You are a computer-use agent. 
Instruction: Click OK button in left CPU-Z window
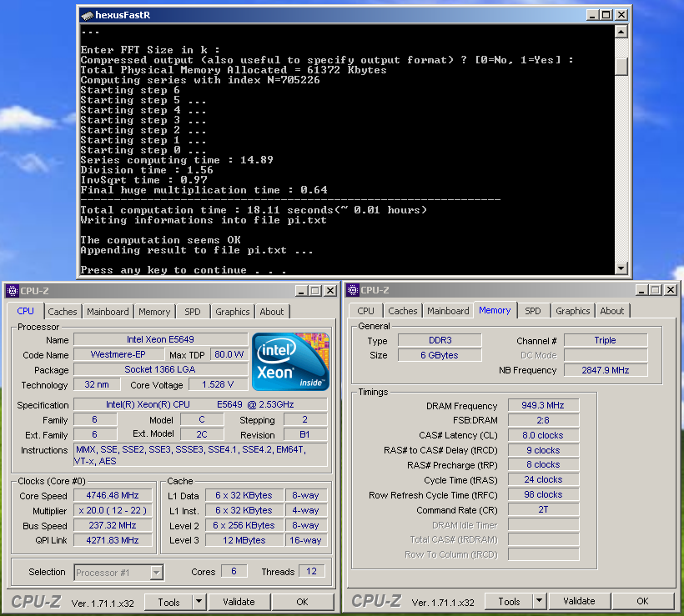click(x=302, y=602)
